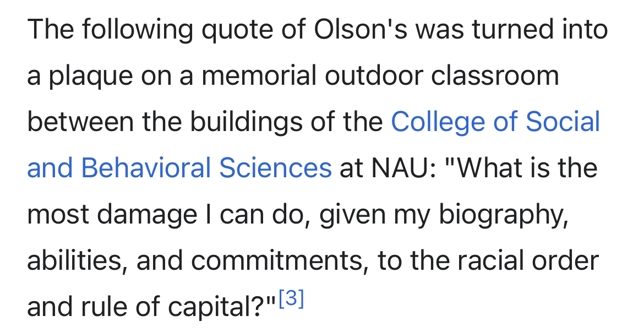Viewport: 644px width, 332px height.
Task: Click the word "classroom" in the second line
Action: coord(495,76)
